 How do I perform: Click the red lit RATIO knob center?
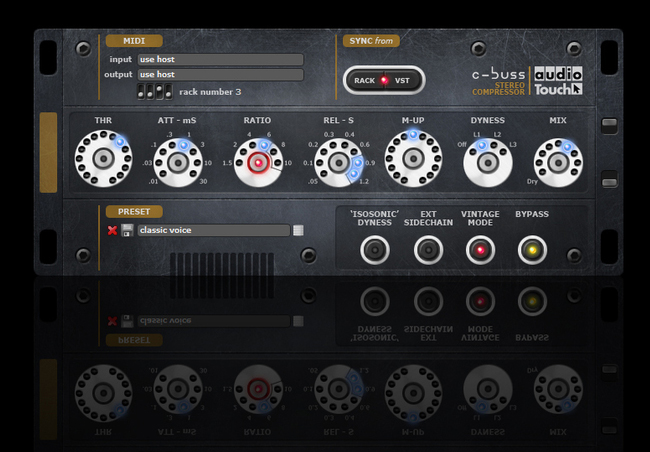point(258,163)
